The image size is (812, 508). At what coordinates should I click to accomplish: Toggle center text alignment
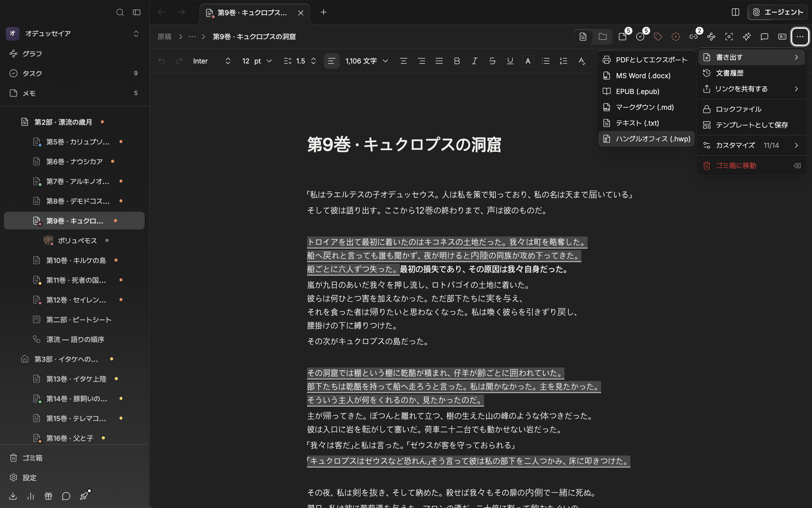pyautogui.click(x=404, y=61)
